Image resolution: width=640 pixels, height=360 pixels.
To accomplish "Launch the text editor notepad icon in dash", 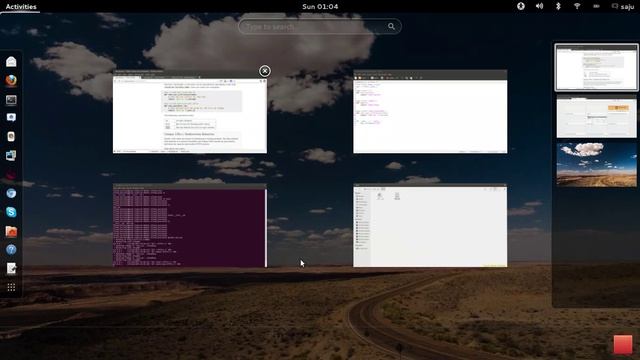I will pos(11,268).
